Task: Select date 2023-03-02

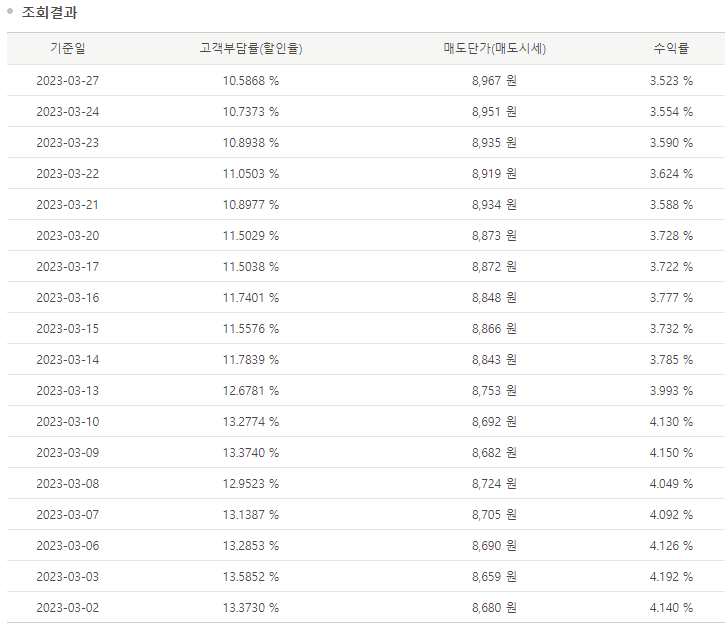Action: point(68,607)
